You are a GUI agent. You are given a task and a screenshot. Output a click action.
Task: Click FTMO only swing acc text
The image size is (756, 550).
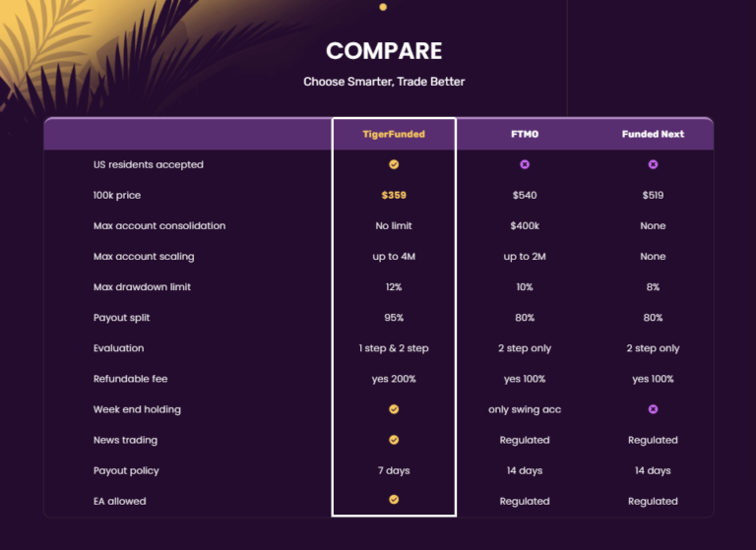click(525, 409)
